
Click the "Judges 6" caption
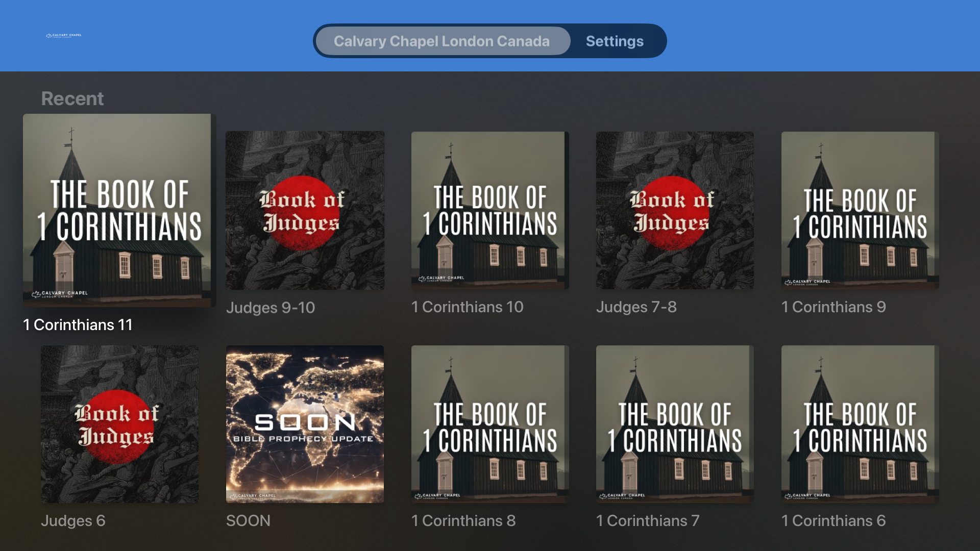click(x=73, y=520)
